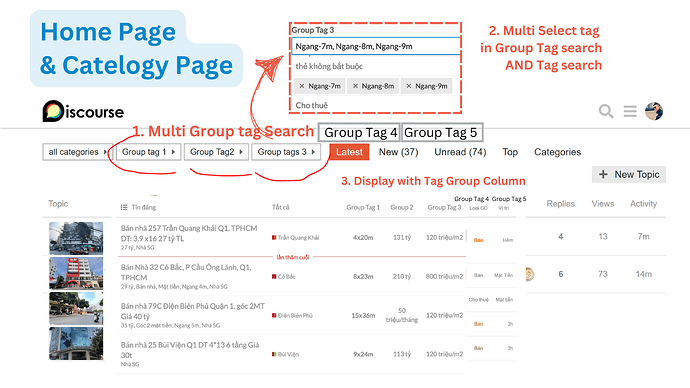Image resolution: width=690 pixels, height=388 pixels.
Task: Click the list icon beside Tin đăng
Action: (x=124, y=207)
